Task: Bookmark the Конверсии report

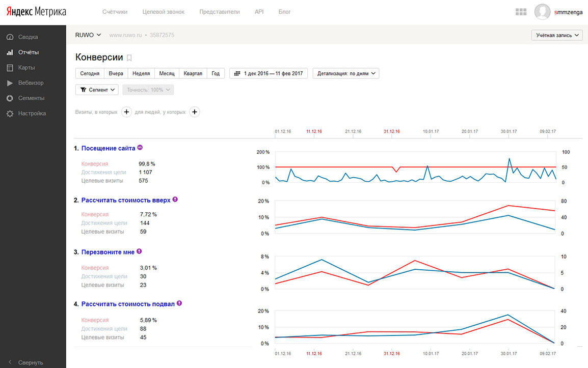Action: coord(129,58)
